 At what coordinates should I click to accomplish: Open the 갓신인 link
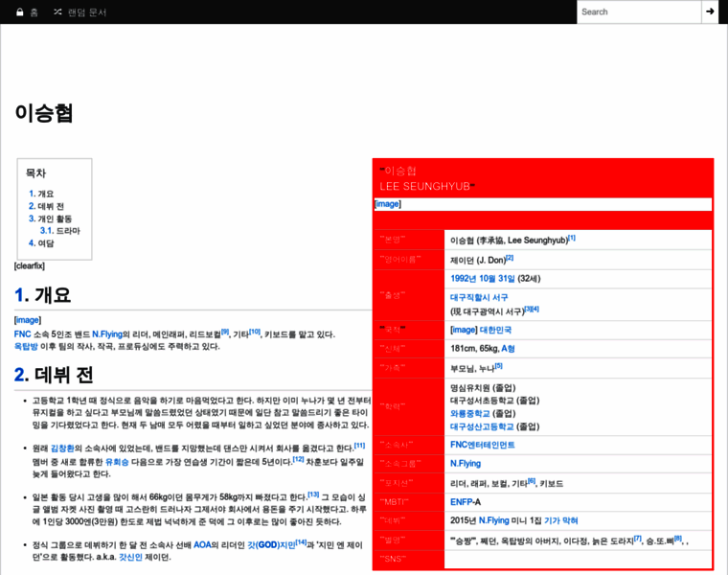pos(130,557)
